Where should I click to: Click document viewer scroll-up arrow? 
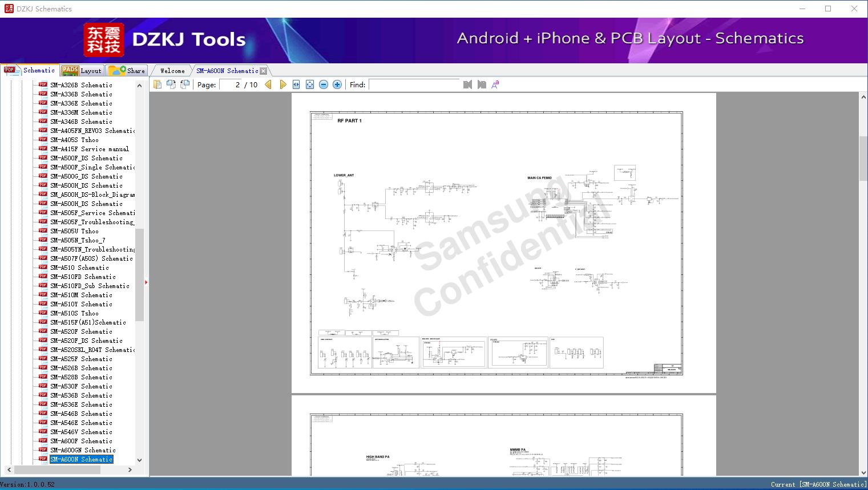pos(863,98)
